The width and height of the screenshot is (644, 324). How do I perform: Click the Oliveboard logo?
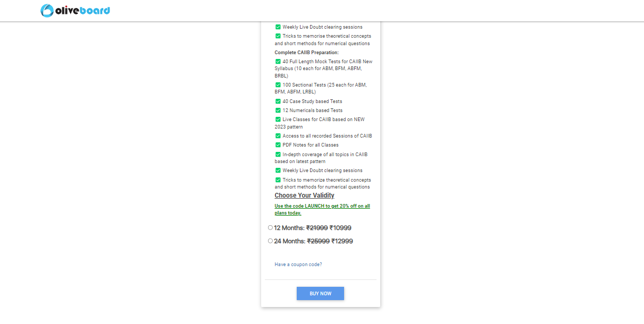(x=75, y=10)
